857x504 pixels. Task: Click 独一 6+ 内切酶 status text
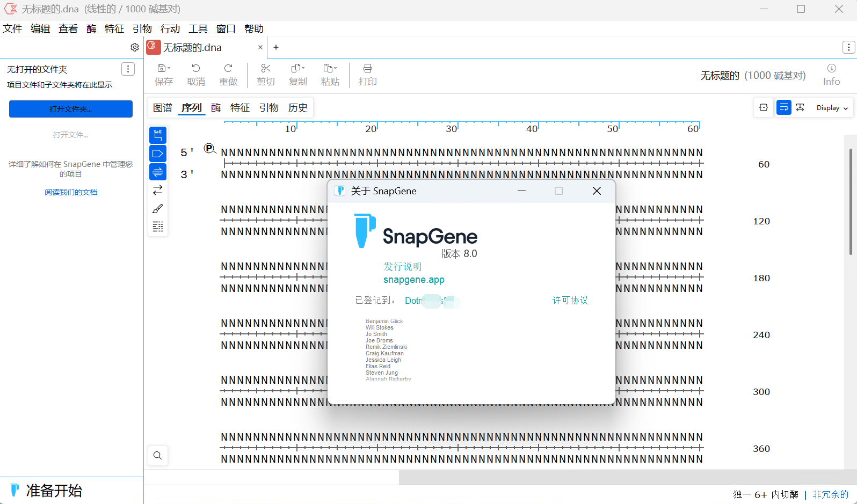[x=766, y=494]
